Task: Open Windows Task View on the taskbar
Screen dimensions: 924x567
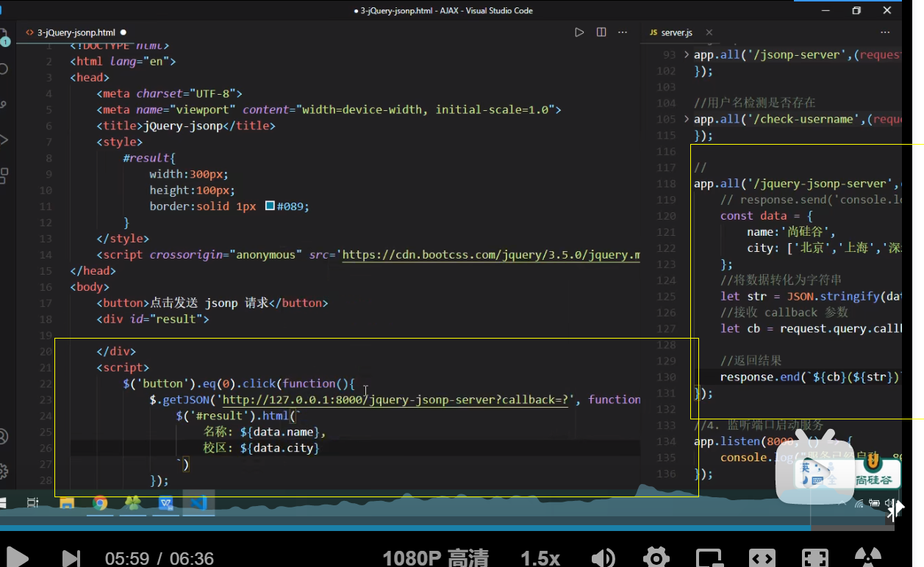Action: [32, 503]
